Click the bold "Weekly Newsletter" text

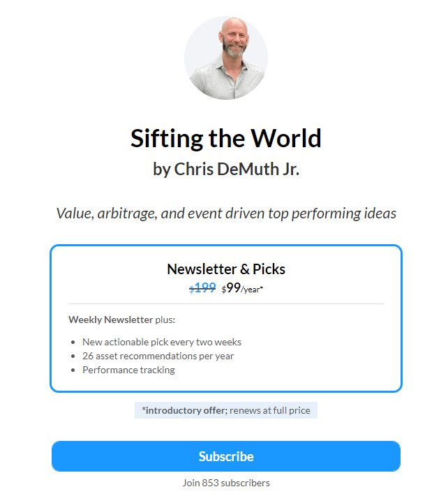[x=110, y=320]
